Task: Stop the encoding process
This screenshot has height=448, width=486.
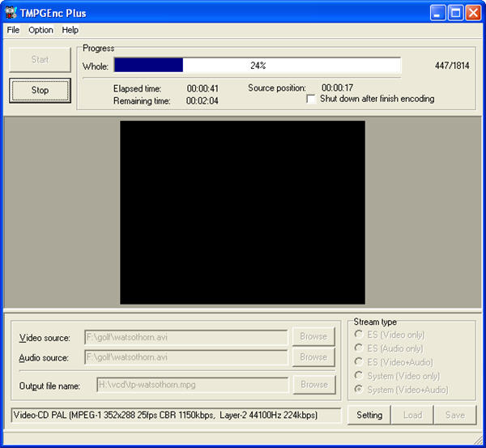Action: click(40, 90)
